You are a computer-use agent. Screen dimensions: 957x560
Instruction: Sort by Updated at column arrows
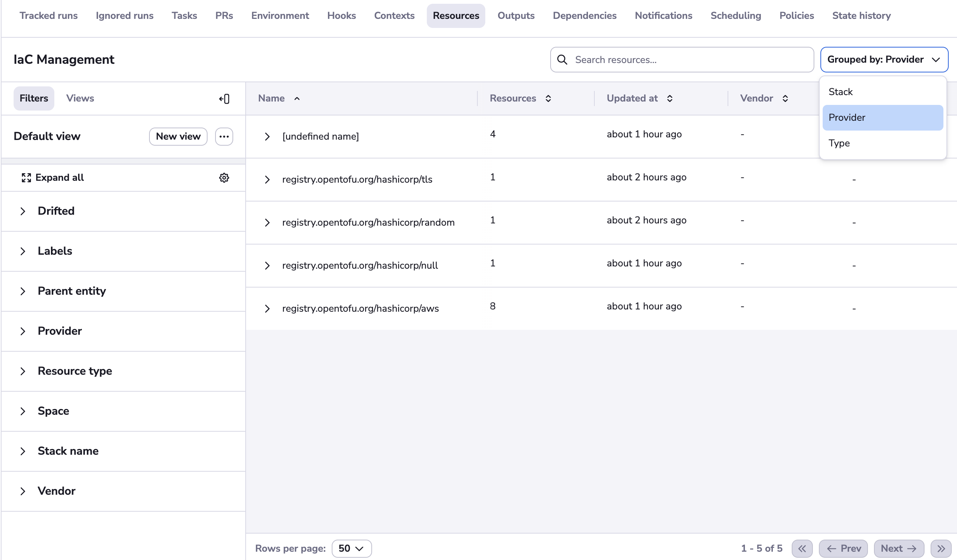[x=670, y=99]
